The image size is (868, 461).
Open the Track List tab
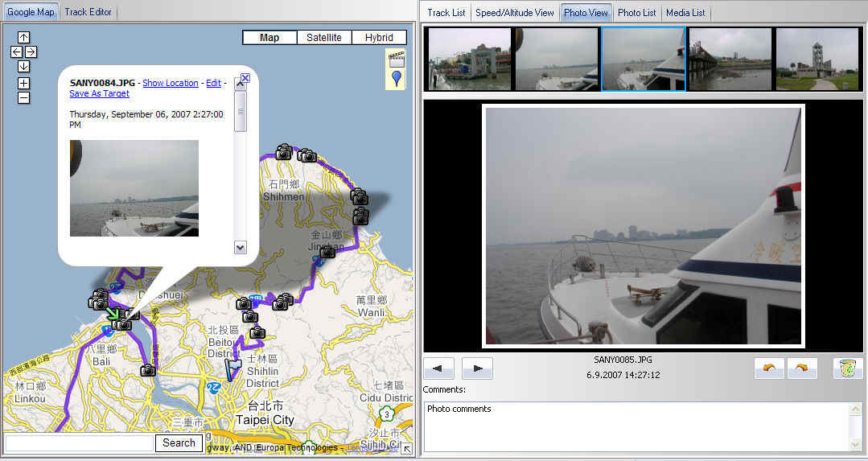pos(446,12)
